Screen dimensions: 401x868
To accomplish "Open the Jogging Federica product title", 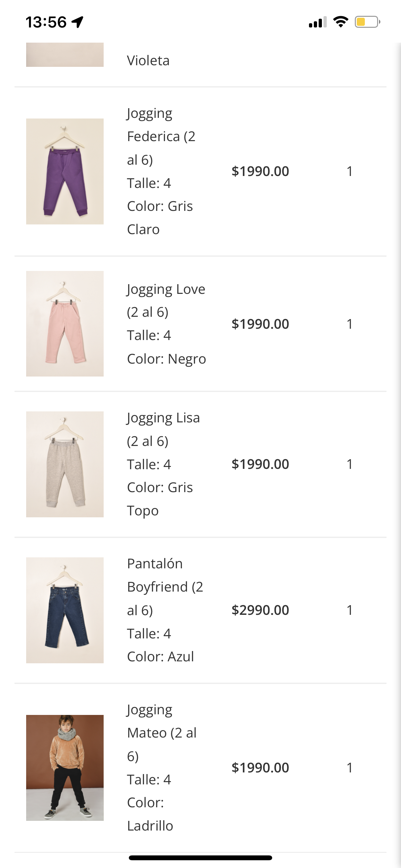I will click(x=161, y=136).
